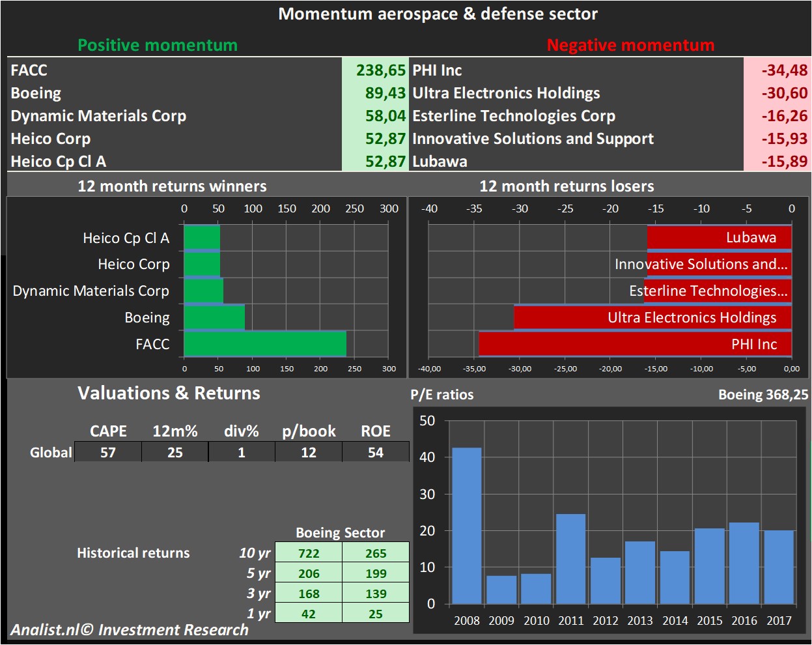Select the value -15,93

[x=785, y=139]
